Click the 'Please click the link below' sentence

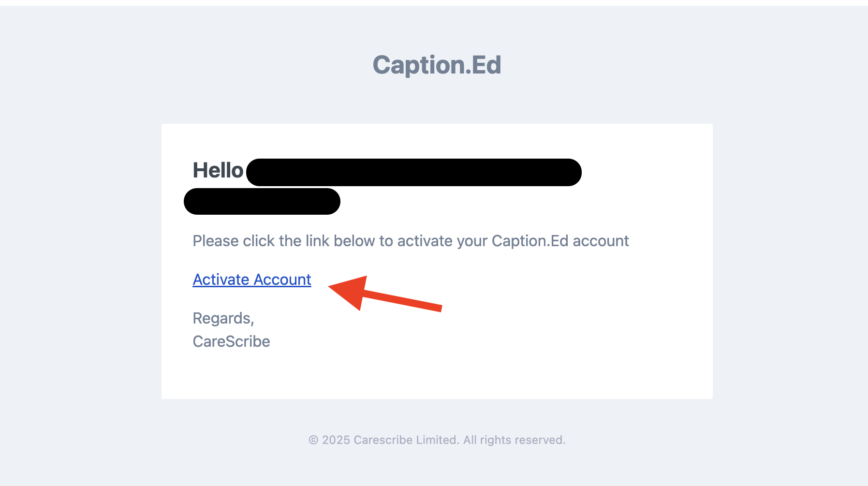(411, 241)
